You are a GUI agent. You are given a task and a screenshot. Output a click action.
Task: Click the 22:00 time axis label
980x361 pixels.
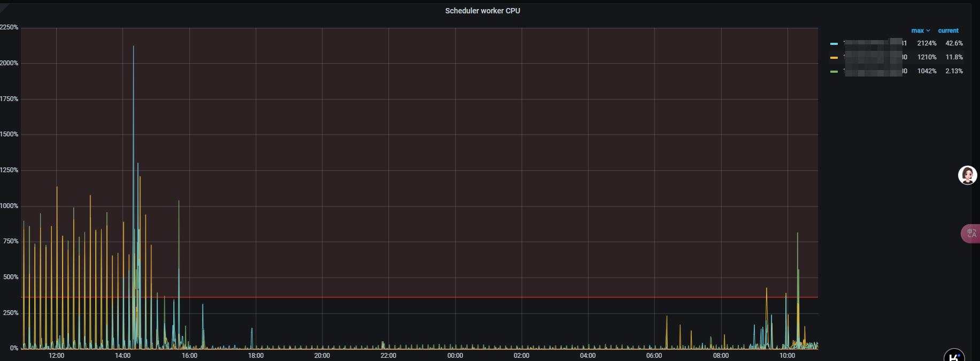click(x=388, y=356)
